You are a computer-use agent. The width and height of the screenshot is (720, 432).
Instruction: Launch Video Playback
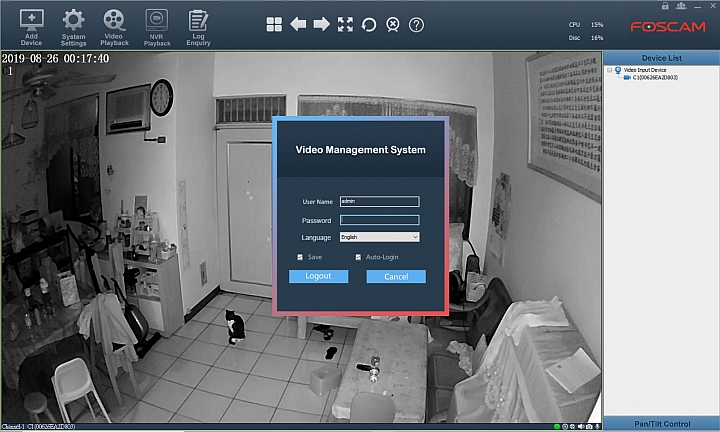pyautogui.click(x=114, y=28)
